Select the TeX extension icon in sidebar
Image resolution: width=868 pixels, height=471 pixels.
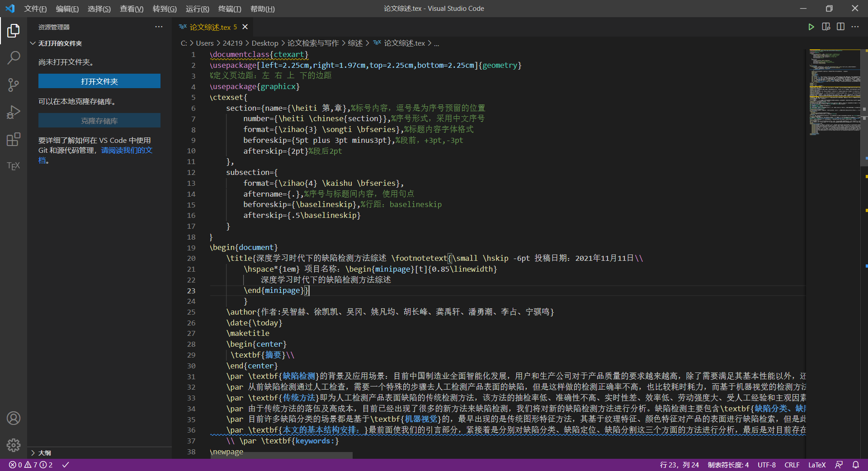13,166
